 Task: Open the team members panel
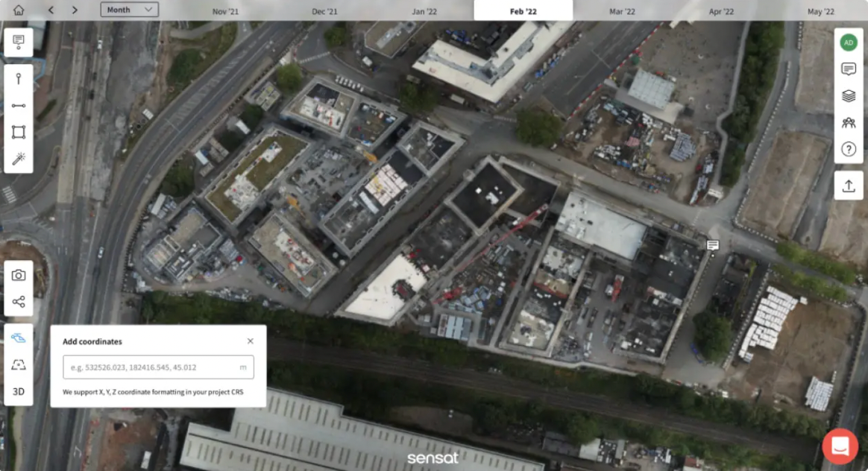[848, 122]
